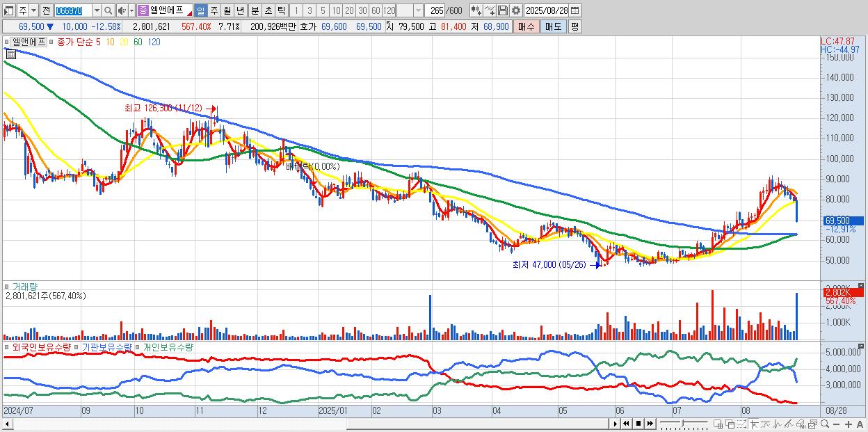Image resolution: width=868 pixels, height=432 pixels.
Task: Select the yearly 년 chart period
Action: [x=240, y=10]
